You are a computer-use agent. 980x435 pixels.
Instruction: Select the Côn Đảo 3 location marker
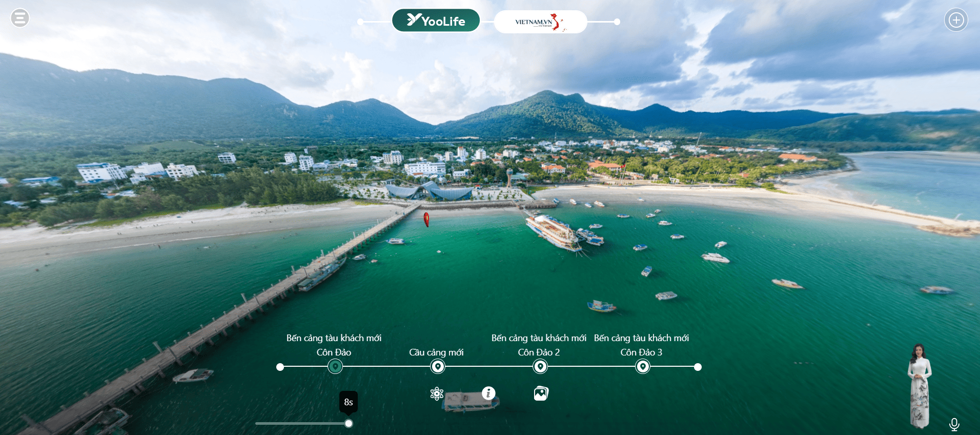tap(643, 367)
